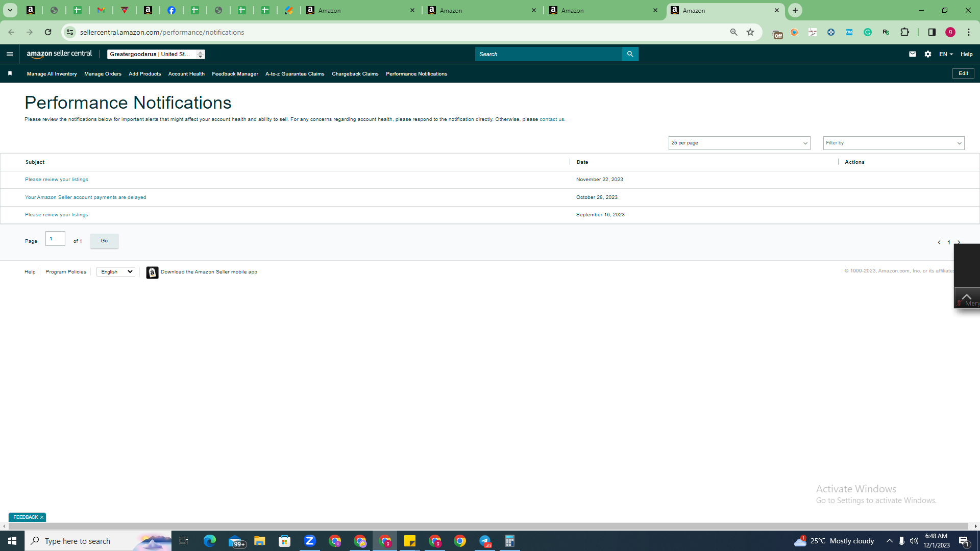Screen dimensions: 980x551
Task: Click Download the Amazon Seller mobile app link
Action: 209,272
